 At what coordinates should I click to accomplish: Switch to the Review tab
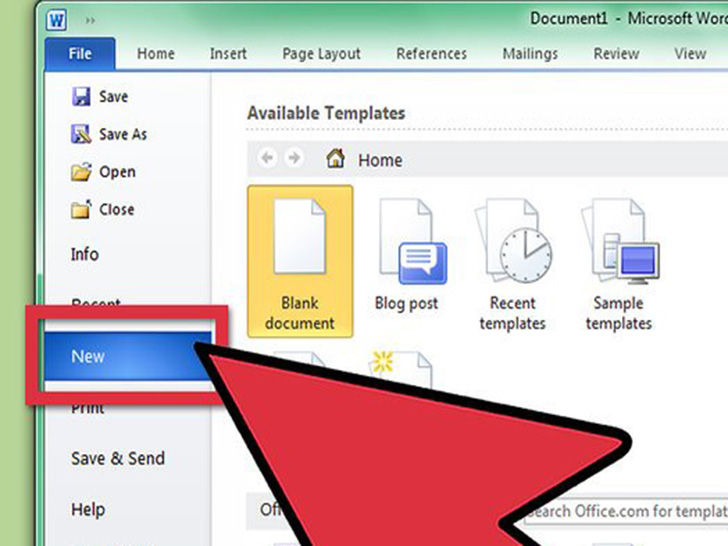click(x=616, y=54)
